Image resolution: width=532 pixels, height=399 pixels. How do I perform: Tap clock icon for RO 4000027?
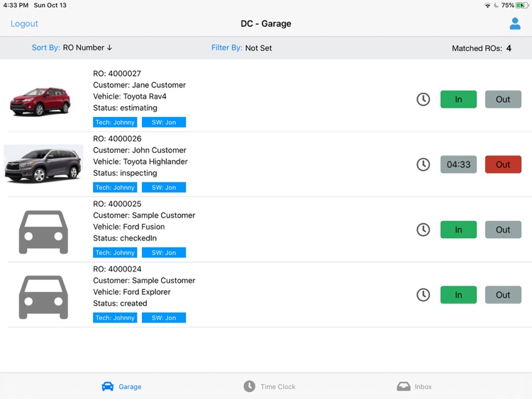(x=423, y=99)
